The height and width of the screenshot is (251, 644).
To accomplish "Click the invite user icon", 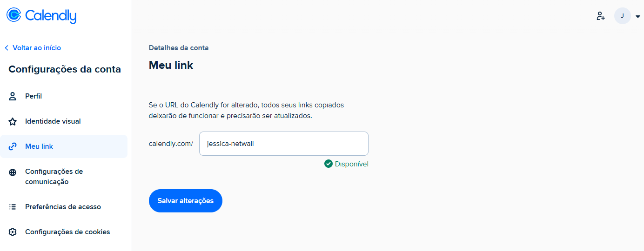I will 601,16.
